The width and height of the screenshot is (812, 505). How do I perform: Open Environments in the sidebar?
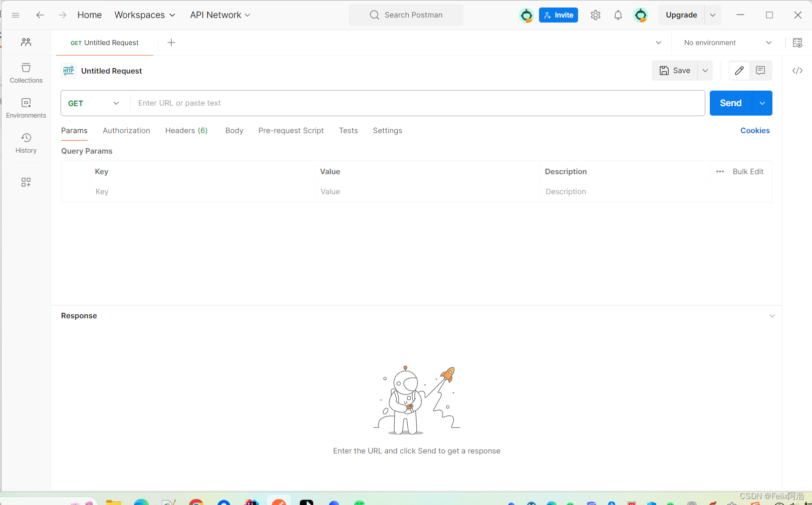click(x=26, y=108)
